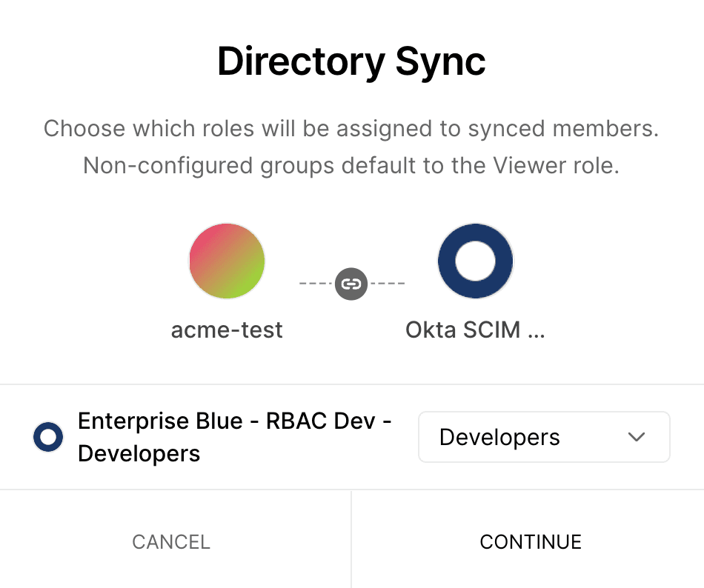Click the chain connector icon on the dashed line
704x588 pixels.
coord(351,284)
